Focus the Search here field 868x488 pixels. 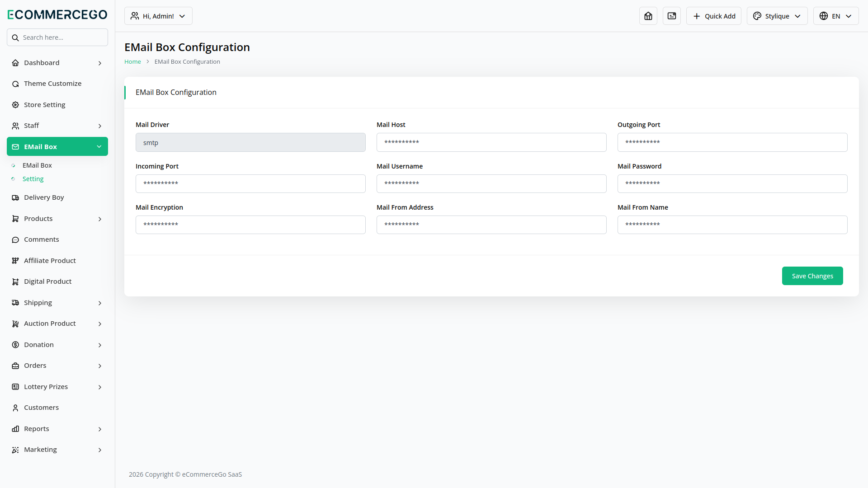coord(57,38)
